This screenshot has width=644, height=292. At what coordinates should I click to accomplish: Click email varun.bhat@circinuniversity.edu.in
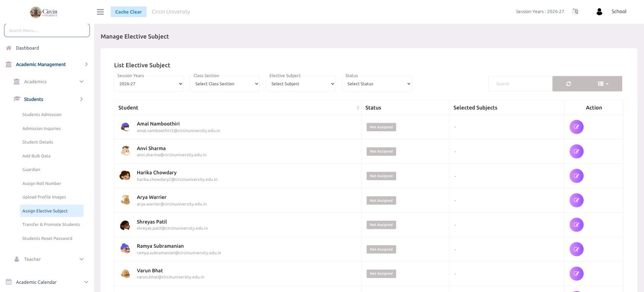click(x=170, y=277)
